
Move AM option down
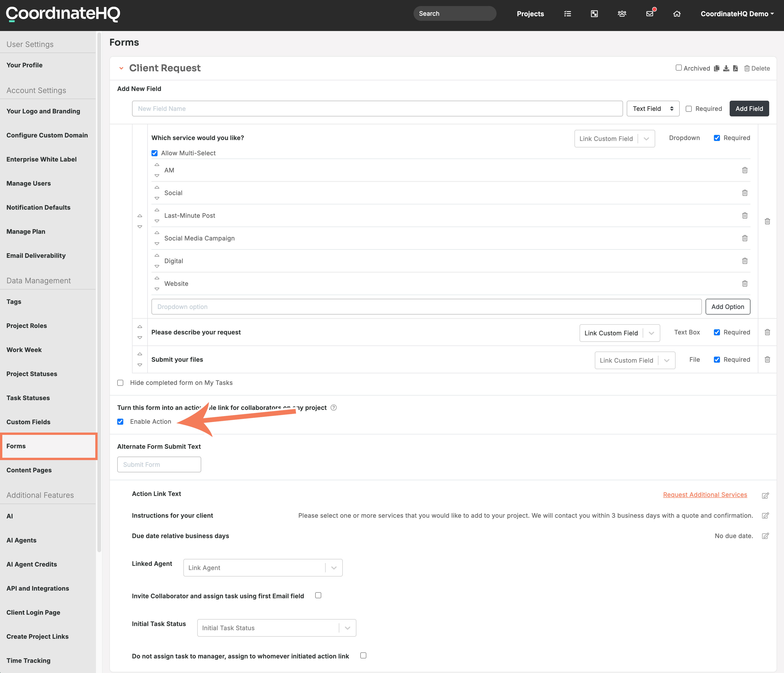[x=157, y=176]
